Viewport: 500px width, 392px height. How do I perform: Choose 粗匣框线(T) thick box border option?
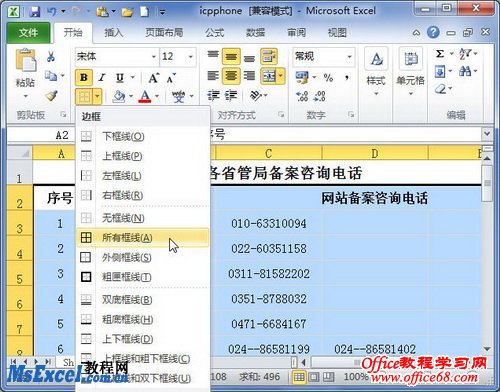pyautogui.click(x=143, y=277)
